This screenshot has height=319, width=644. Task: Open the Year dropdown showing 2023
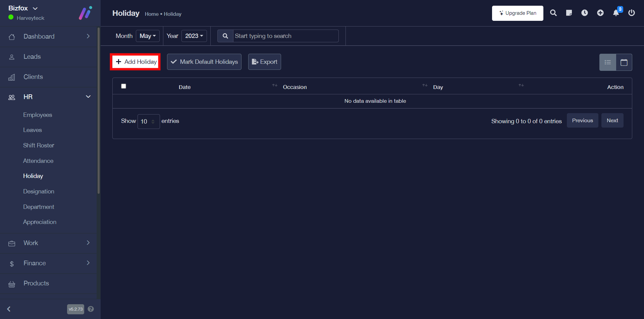[x=194, y=36]
